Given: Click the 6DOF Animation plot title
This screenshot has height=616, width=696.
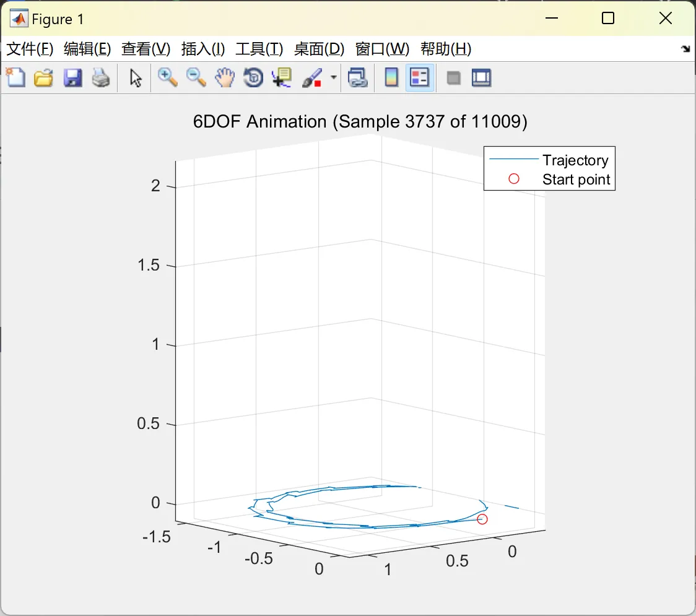Looking at the screenshot, I should 360,121.
